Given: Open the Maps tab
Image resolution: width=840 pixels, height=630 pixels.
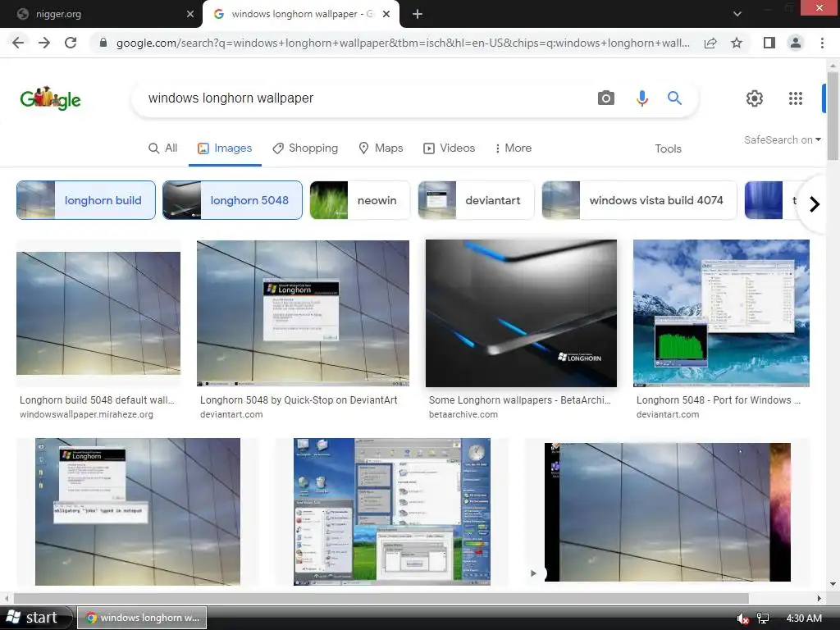Looking at the screenshot, I should point(381,148).
